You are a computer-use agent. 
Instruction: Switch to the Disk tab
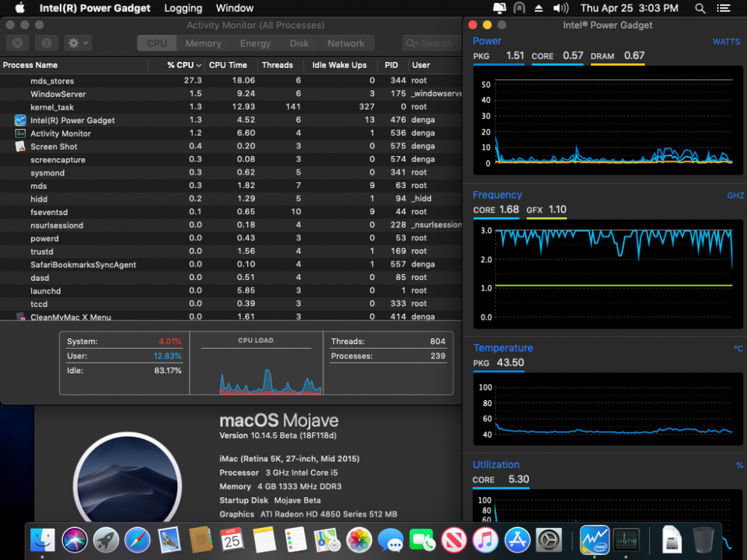(300, 43)
